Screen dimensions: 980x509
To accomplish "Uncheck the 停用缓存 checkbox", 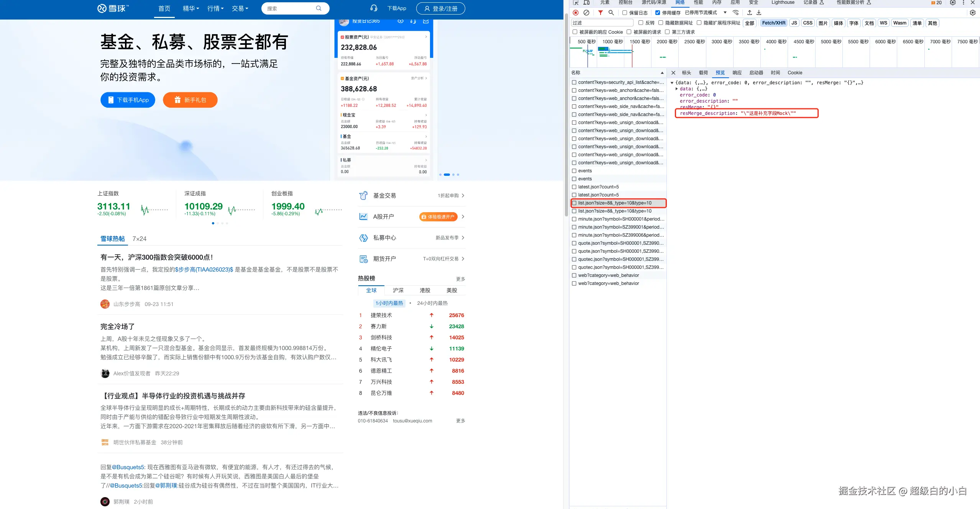I will 658,13.
